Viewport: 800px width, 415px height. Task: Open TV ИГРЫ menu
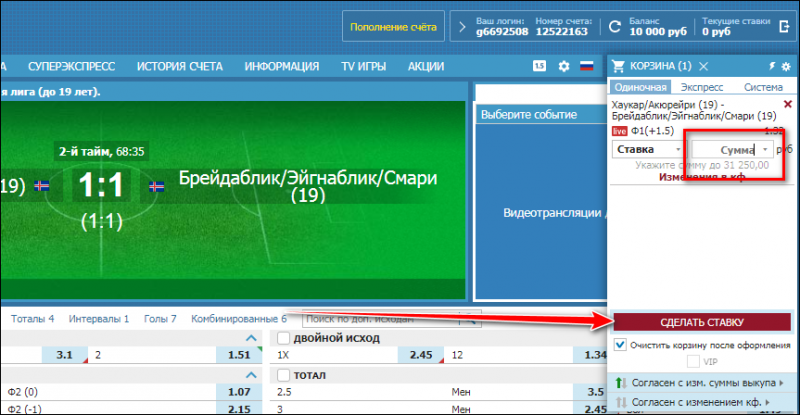point(363,66)
